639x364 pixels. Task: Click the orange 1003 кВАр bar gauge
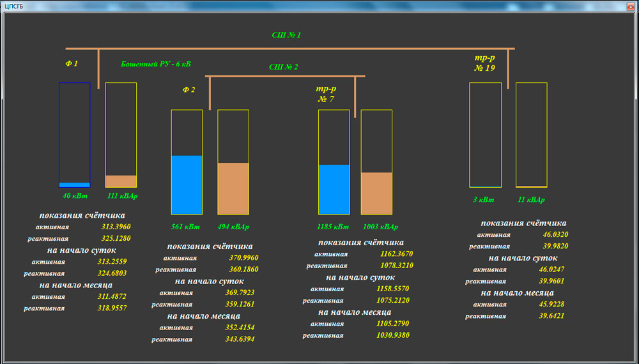376,162
